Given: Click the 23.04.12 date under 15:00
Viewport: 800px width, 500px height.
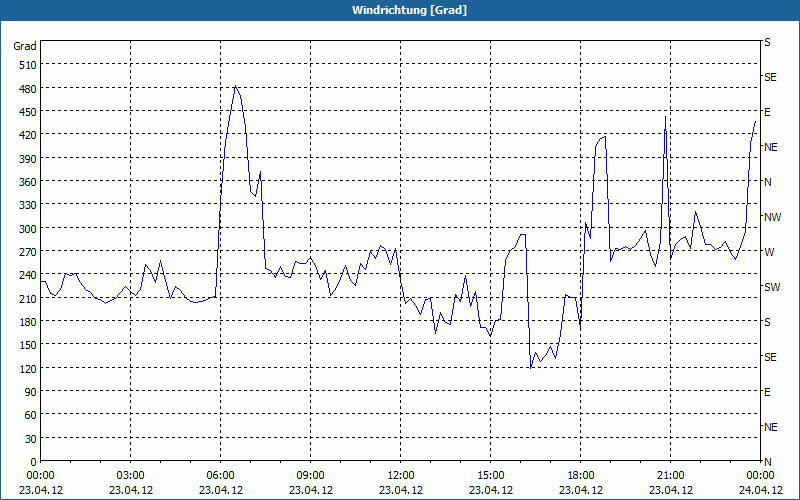Looking at the screenshot, I should [x=491, y=490].
